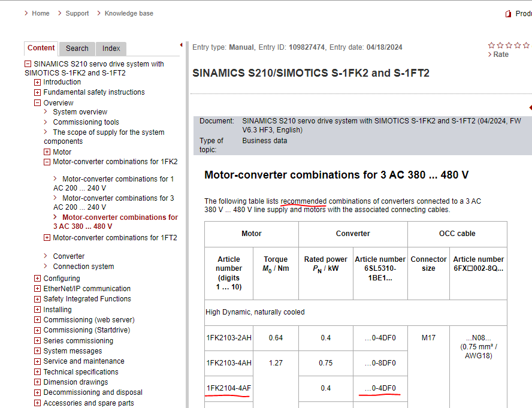
Task: Expand EtherNet/IP communication node
Action: pyautogui.click(x=37, y=289)
